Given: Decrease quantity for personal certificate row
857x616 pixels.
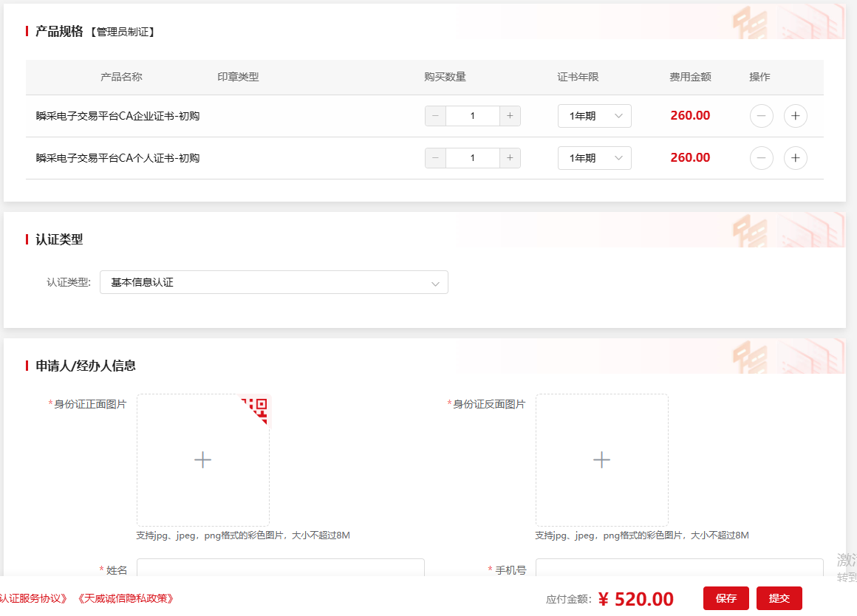Looking at the screenshot, I should pos(435,158).
